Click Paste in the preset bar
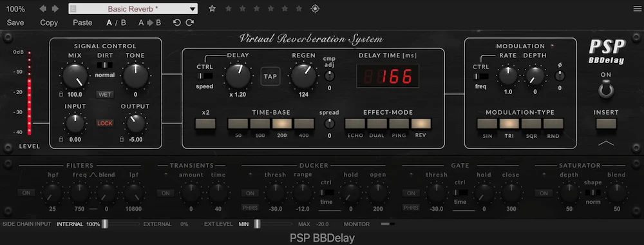This screenshot has width=644, height=245. tap(82, 23)
